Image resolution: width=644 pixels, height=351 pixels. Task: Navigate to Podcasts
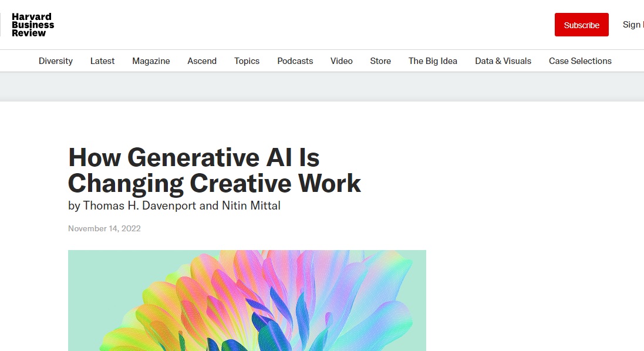(x=295, y=61)
